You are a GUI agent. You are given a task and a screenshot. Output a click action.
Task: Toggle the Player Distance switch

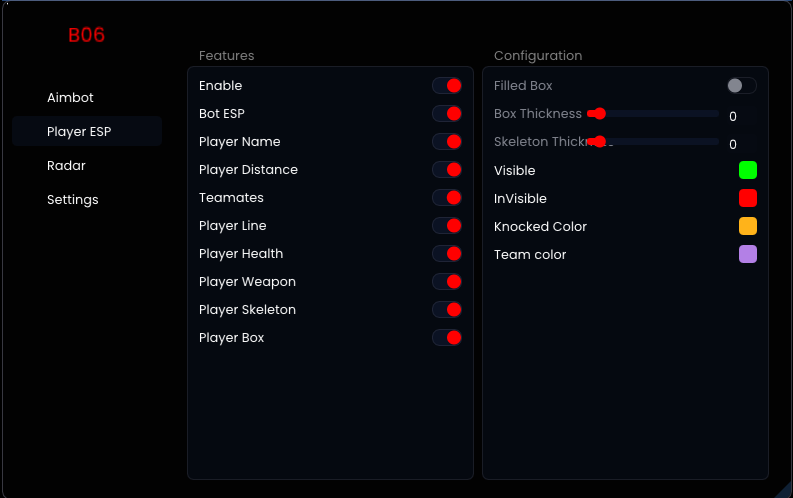(447, 170)
